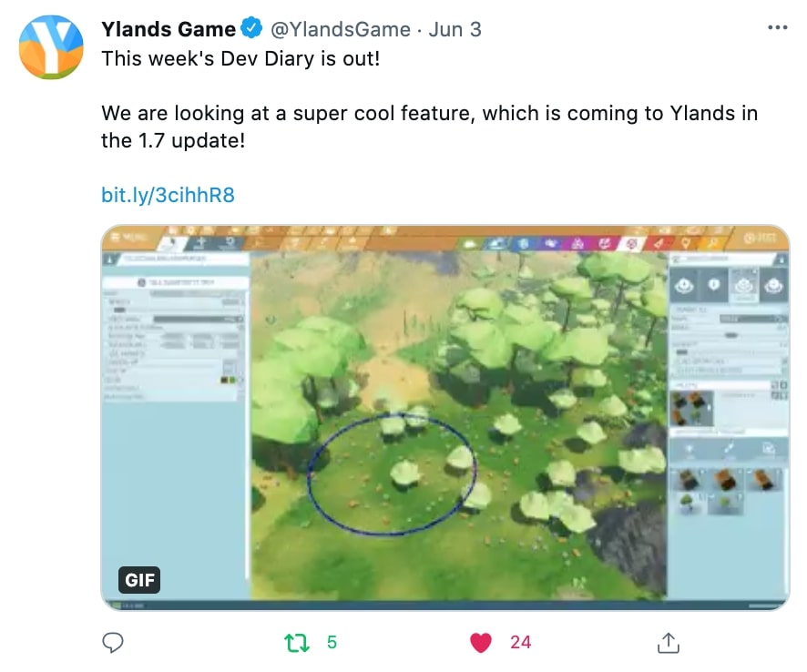Screen dimensions: 807x672
Task: Click the Ylands Game display name
Action: pyautogui.click(x=169, y=29)
